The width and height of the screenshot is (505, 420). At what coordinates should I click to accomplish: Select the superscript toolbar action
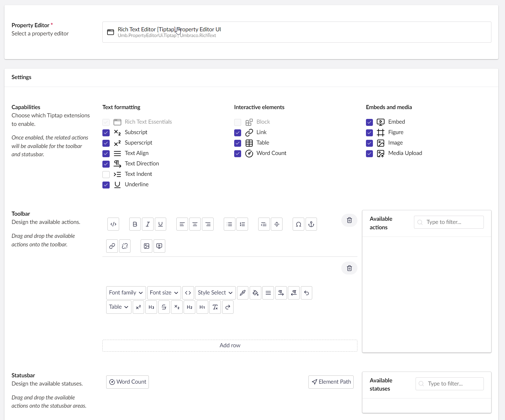[x=138, y=307]
